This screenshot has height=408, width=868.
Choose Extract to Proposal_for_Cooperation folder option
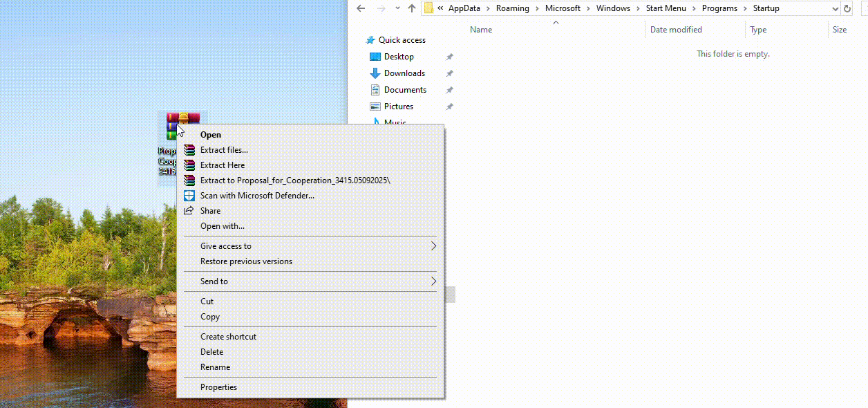(x=295, y=180)
